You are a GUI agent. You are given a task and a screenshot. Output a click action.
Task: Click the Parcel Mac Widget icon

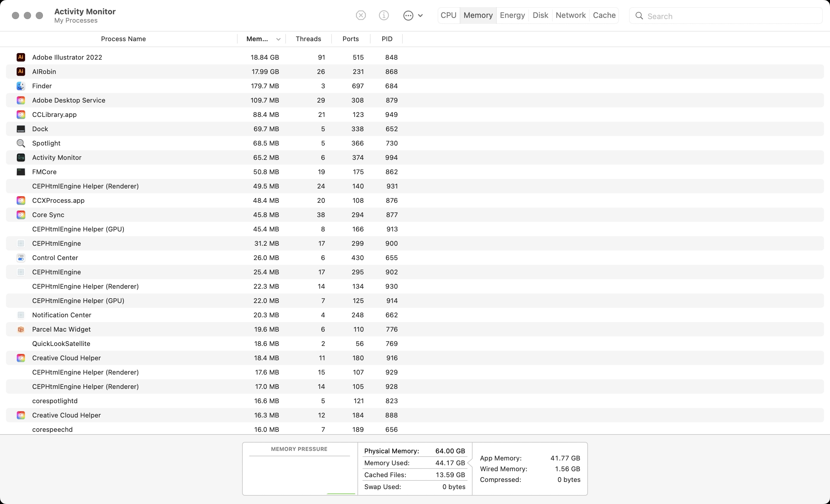[21, 329]
